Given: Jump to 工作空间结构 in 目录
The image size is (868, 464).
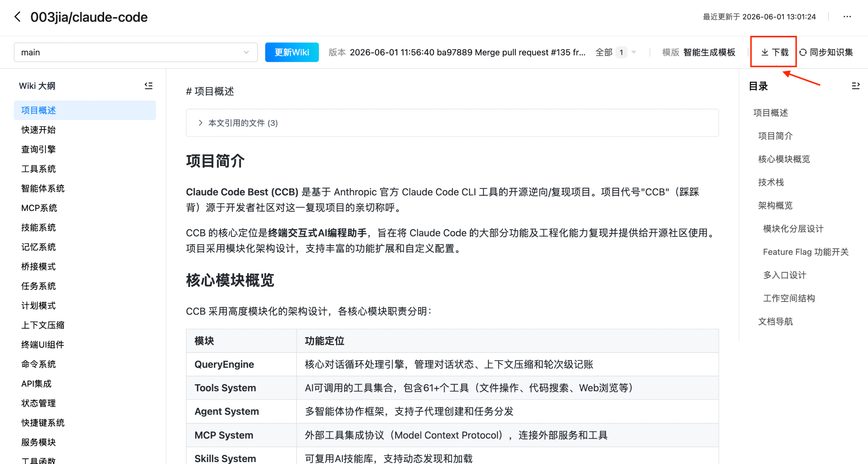Looking at the screenshot, I should click(x=789, y=298).
